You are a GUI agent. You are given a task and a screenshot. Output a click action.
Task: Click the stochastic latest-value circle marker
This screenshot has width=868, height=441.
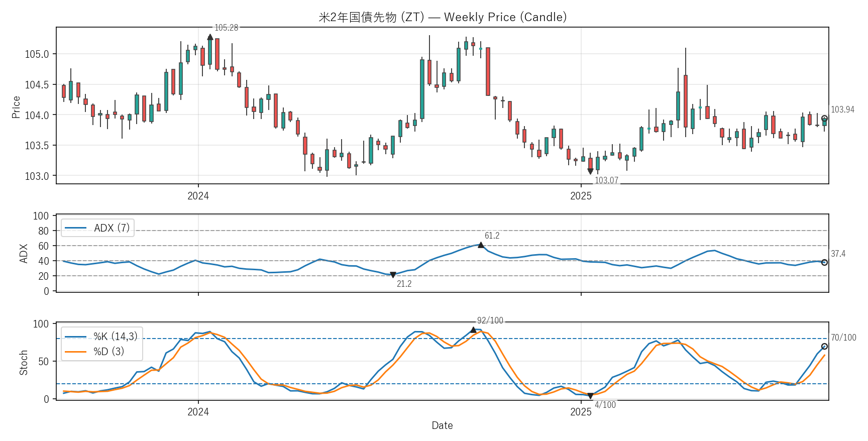(x=824, y=347)
